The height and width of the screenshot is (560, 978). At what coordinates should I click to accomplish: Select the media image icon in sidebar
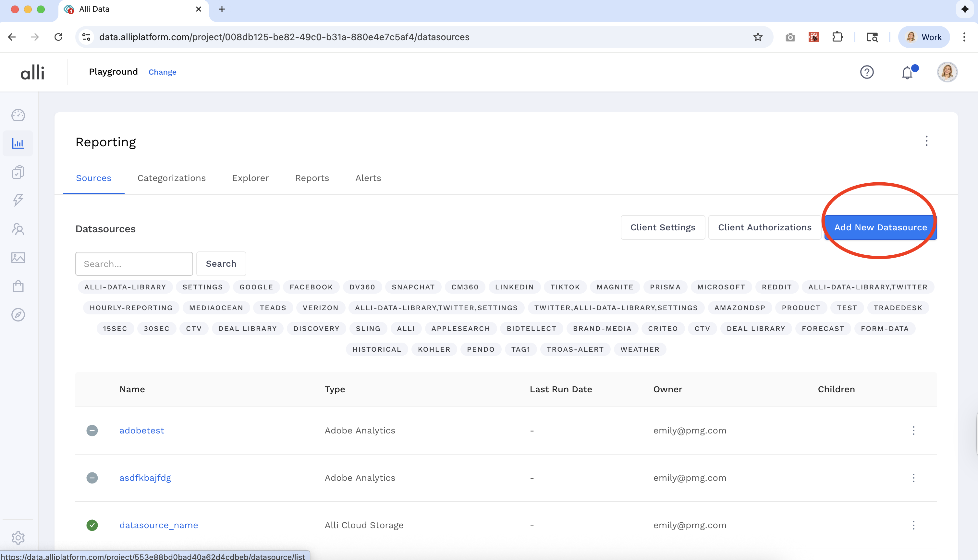click(x=18, y=258)
